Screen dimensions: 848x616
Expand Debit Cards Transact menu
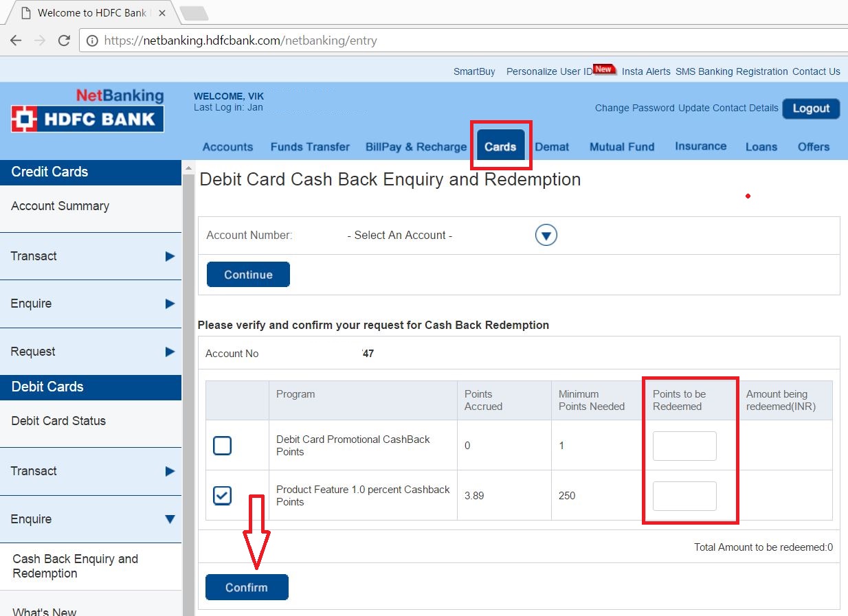tap(91, 471)
